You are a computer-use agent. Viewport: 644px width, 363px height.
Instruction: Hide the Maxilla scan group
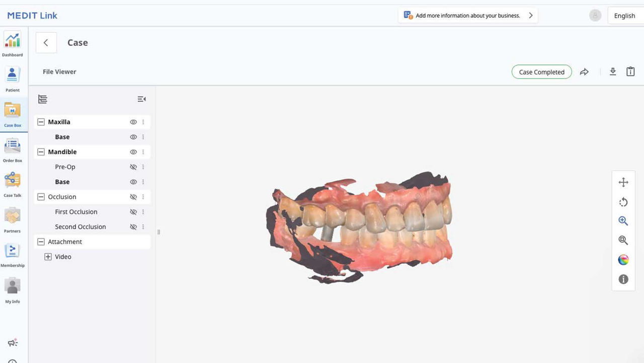[133, 122]
